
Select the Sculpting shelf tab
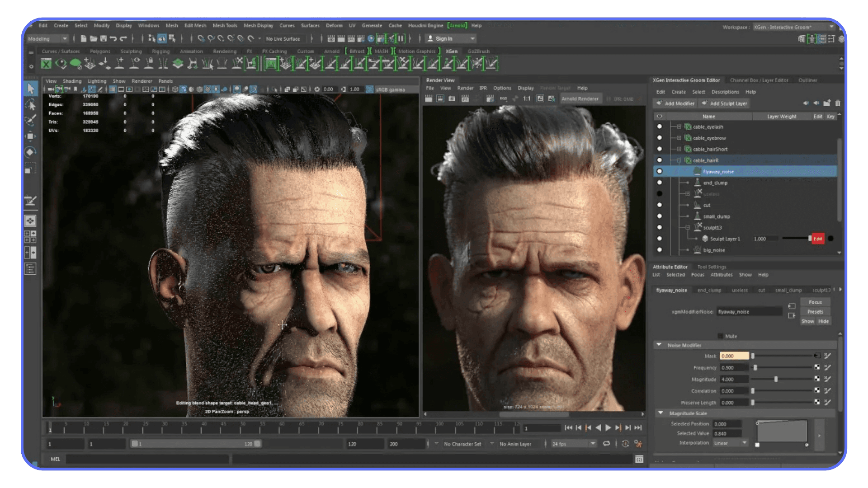click(131, 52)
